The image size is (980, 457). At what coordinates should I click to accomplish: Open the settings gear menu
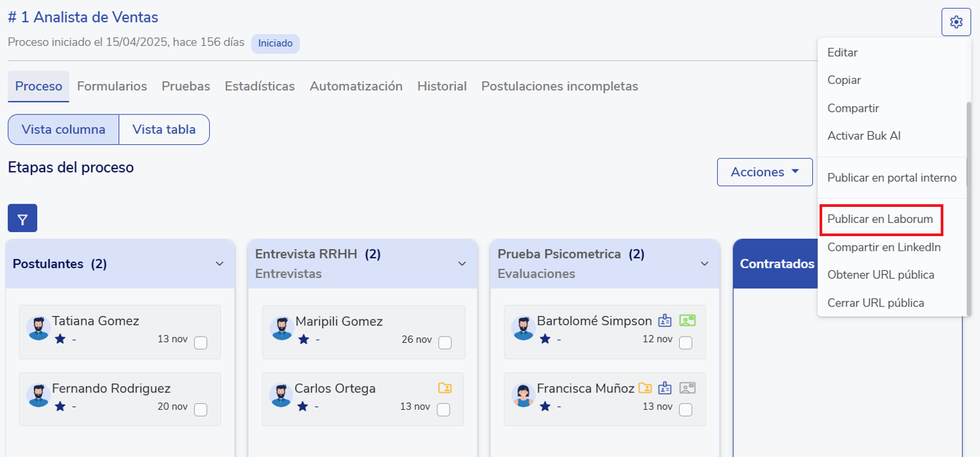(x=956, y=22)
